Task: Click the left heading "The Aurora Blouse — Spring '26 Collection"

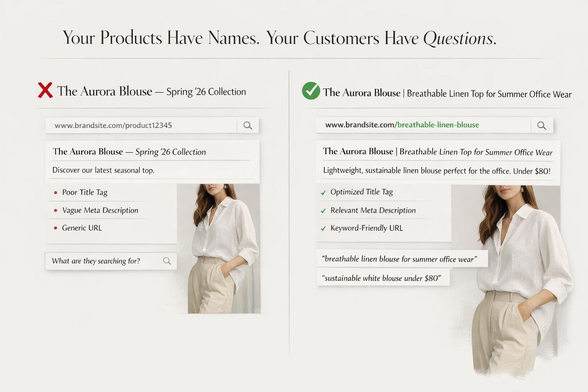Action: (151, 91)
